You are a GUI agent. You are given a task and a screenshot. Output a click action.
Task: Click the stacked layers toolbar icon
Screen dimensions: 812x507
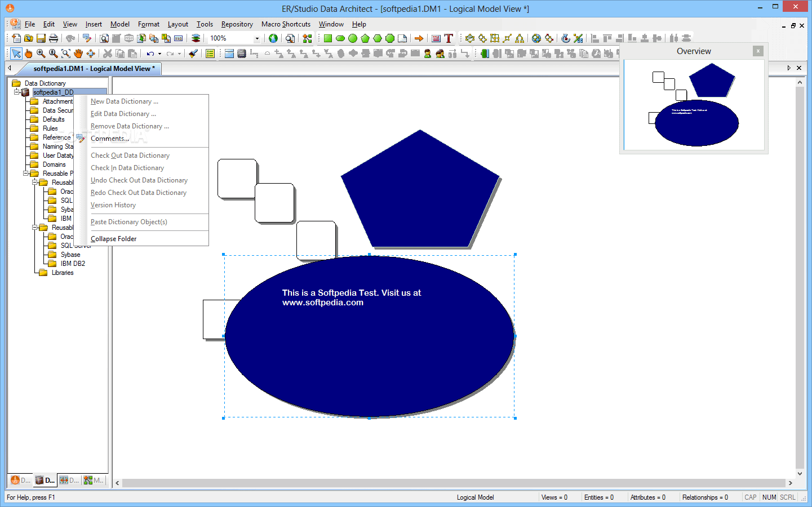point(196,38)
